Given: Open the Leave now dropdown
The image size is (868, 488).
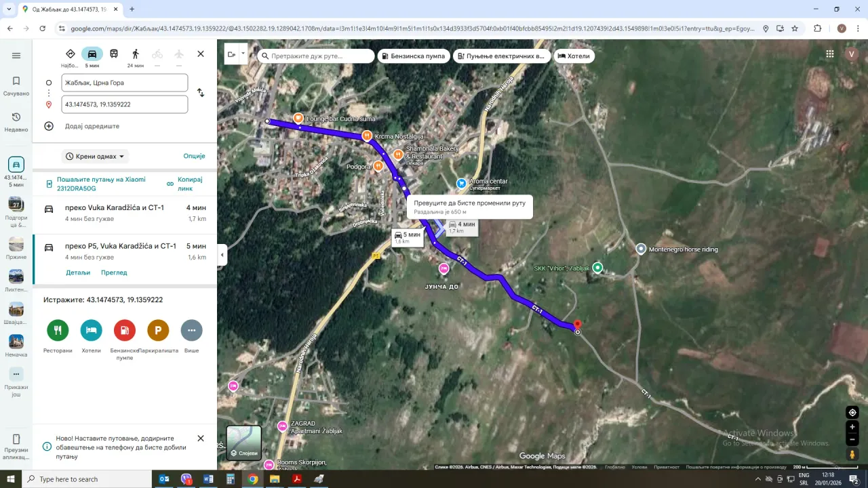Looking at the screenshot, I should tap(96, 156).
